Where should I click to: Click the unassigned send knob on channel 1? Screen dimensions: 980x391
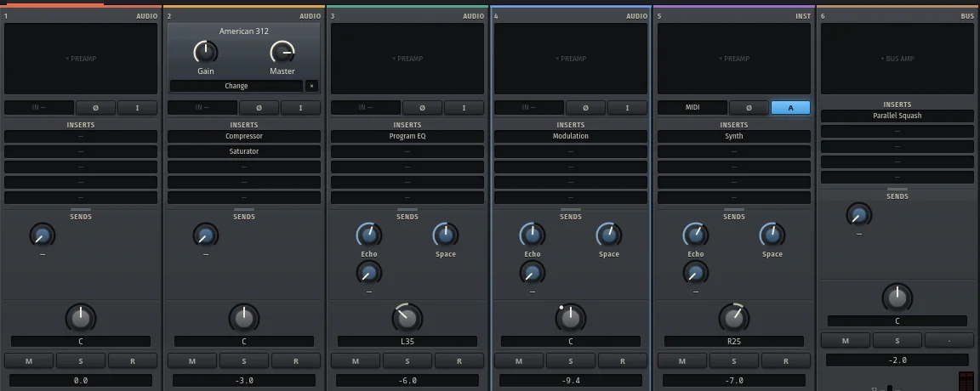coord(43,235)
